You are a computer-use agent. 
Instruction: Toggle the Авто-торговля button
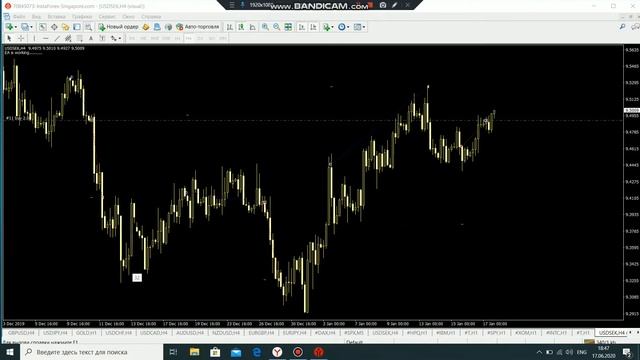[x=198, y=27]
